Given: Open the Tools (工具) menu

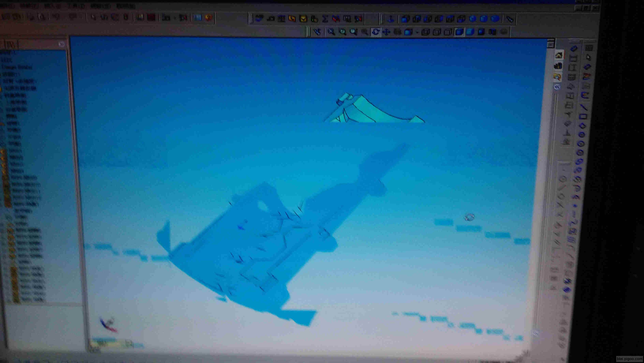Looking at the screenshot, I should tap(77, 6).
